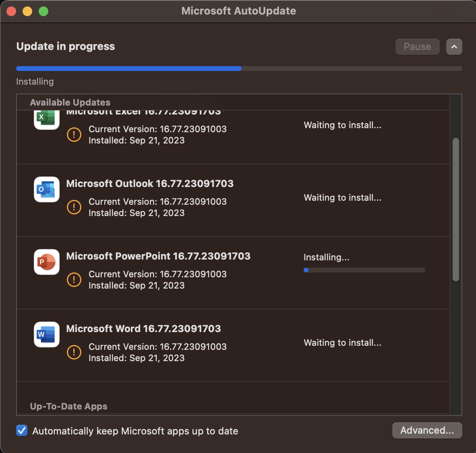Click Waiting to install... for Outlook

coord(342,198)
